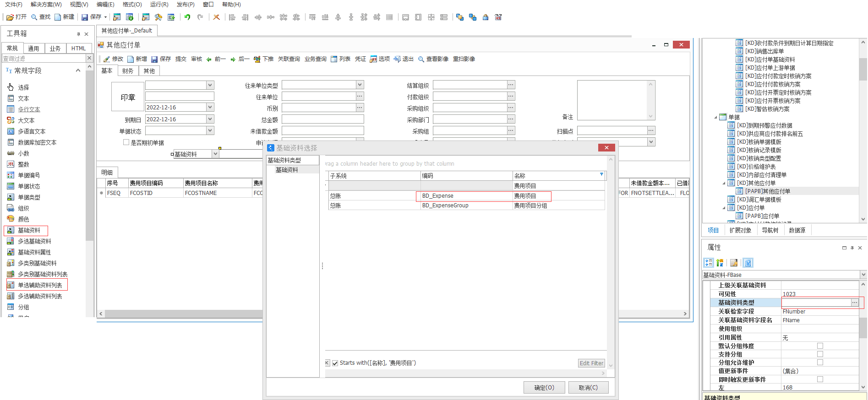868x400 pixels.
Task: Switch to the 财务 tab
Action: tap(128, 71)
